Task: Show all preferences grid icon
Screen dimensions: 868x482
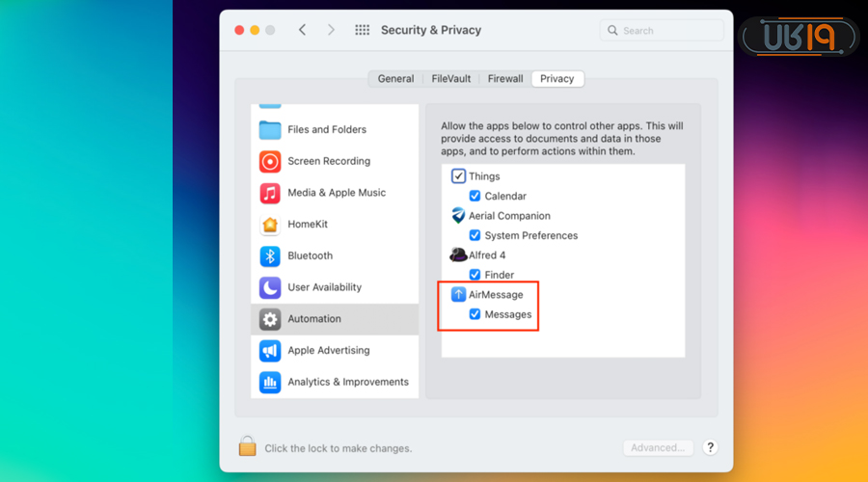Action: pyautogui.click(x=363, y=31)
